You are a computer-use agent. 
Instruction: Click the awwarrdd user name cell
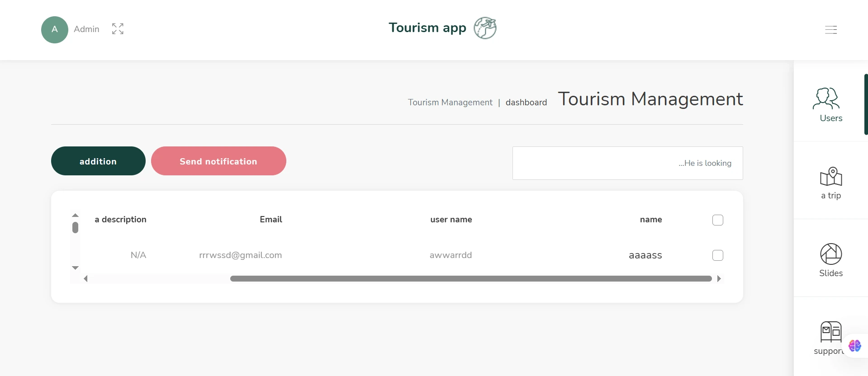click(451, 255)
